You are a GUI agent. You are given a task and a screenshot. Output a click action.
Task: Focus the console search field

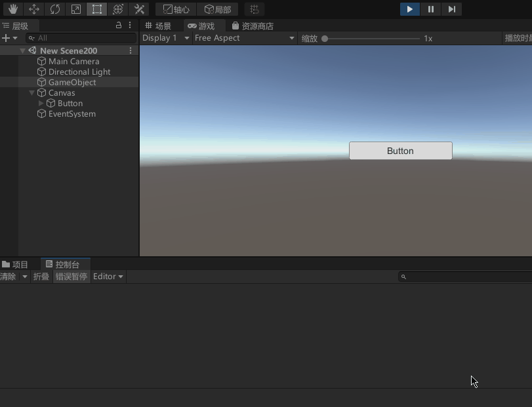click(x=466, y=277)
